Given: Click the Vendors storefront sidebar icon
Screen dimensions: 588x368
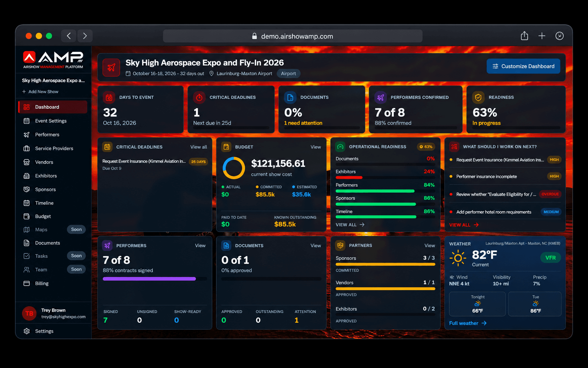Looking at the screenshot, I should 27,162.
